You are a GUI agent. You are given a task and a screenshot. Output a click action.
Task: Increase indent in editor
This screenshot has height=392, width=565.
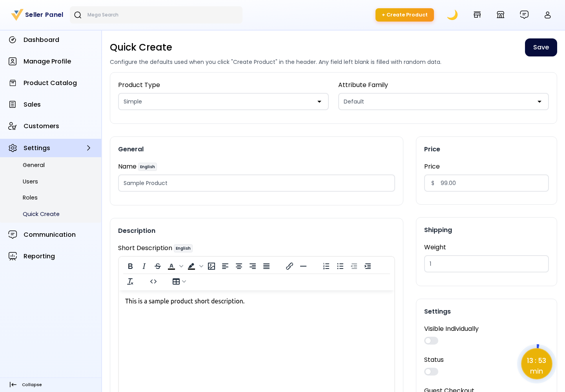[x=368, y=266]
